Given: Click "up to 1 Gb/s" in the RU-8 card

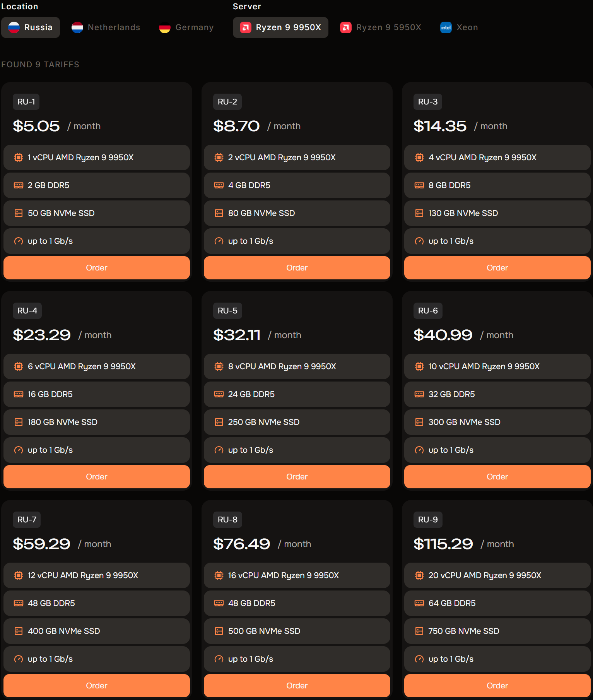Looking at the screenshot, I should pos(251,659).
